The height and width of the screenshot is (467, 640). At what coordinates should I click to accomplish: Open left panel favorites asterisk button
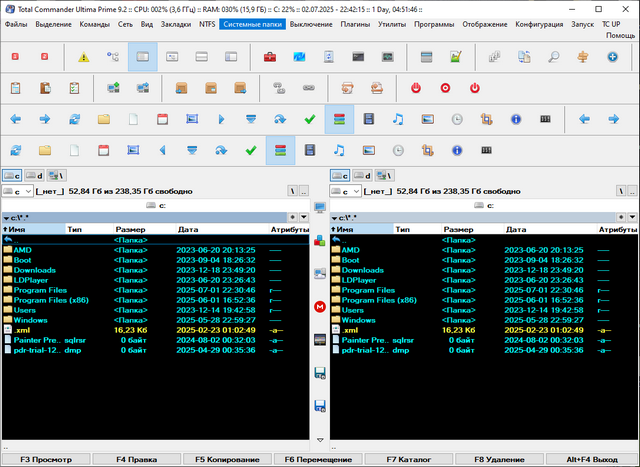293,217
